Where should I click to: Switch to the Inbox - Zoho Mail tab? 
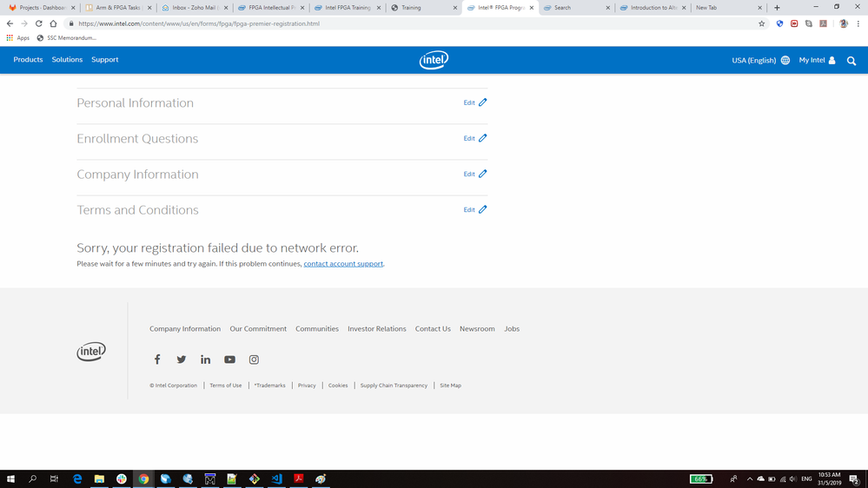click(x=194, y=8)
